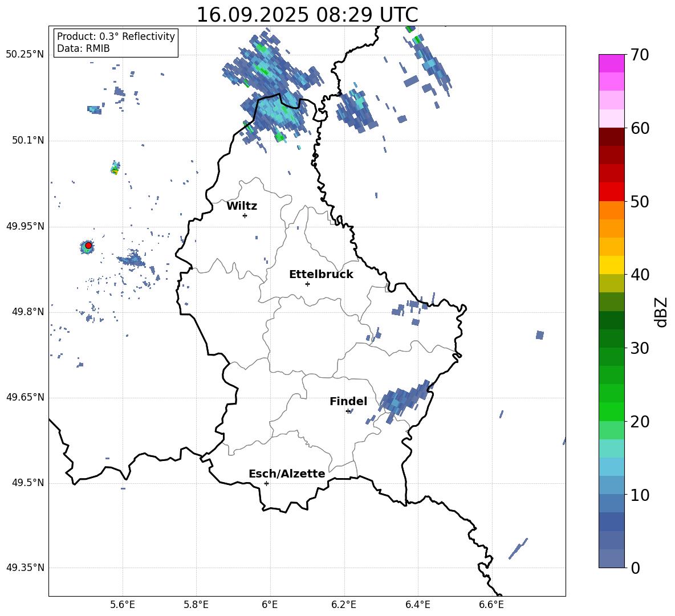Click the cross marker under Ettelbruck
The image size is (675, 616).
click(307, 284)
